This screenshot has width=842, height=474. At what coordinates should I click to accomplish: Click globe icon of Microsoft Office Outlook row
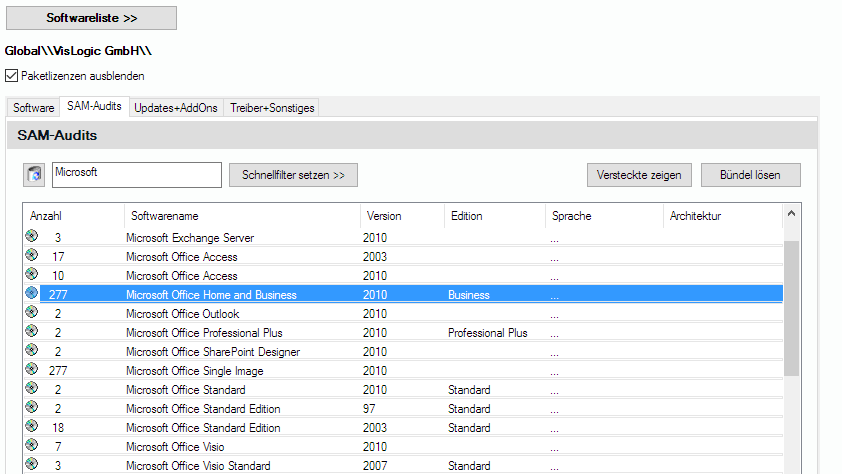pos(32,312)
